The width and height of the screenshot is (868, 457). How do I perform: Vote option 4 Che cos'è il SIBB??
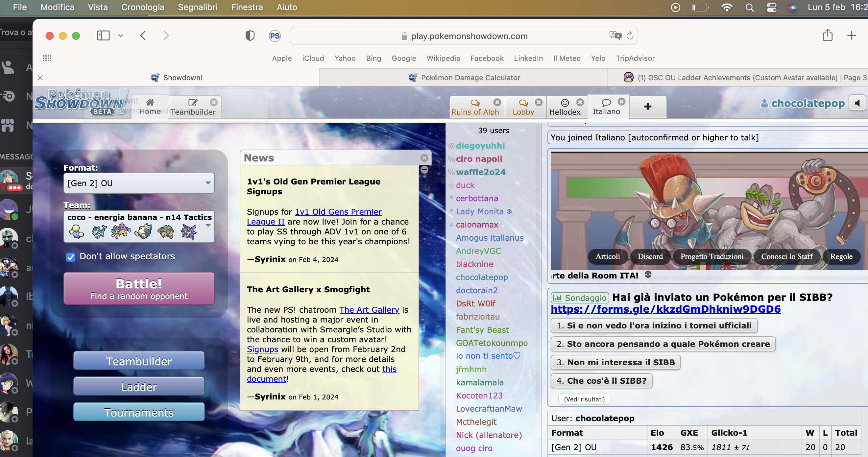[x=601, y=380]
